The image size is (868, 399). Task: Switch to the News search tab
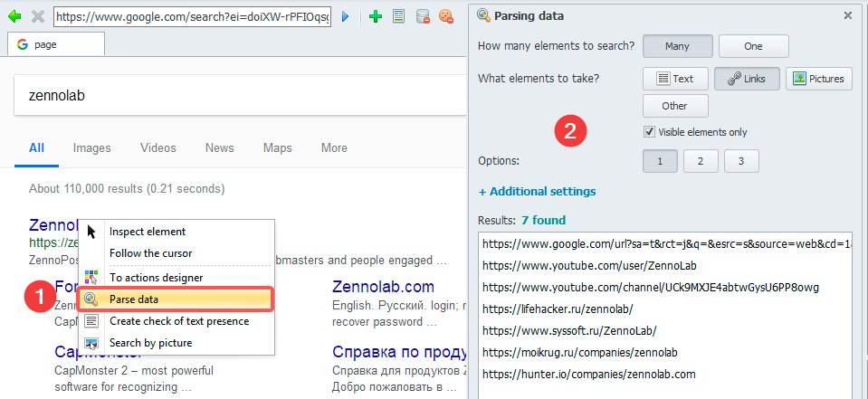(x=219, y=148)
